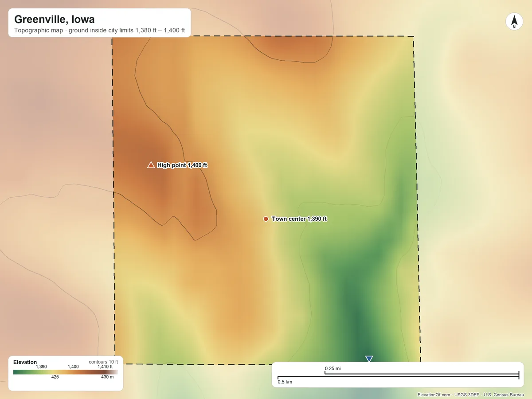The height and width of the screenshot is (399, 532).
Task: Click the blue low point triangle marker
Action: (x=369, y=359)
